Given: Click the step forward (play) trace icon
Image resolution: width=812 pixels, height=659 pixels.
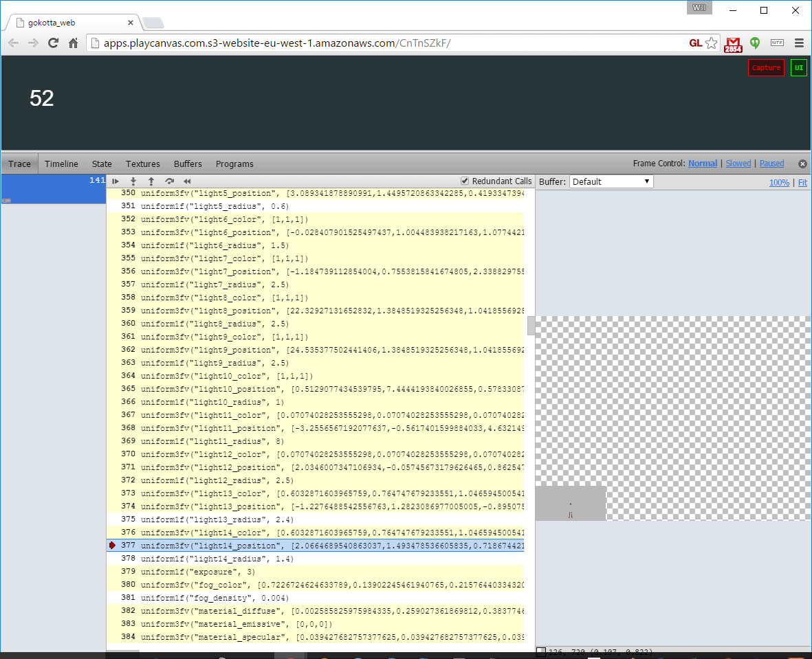Looking at the screenshot, I should click(116, 181).
